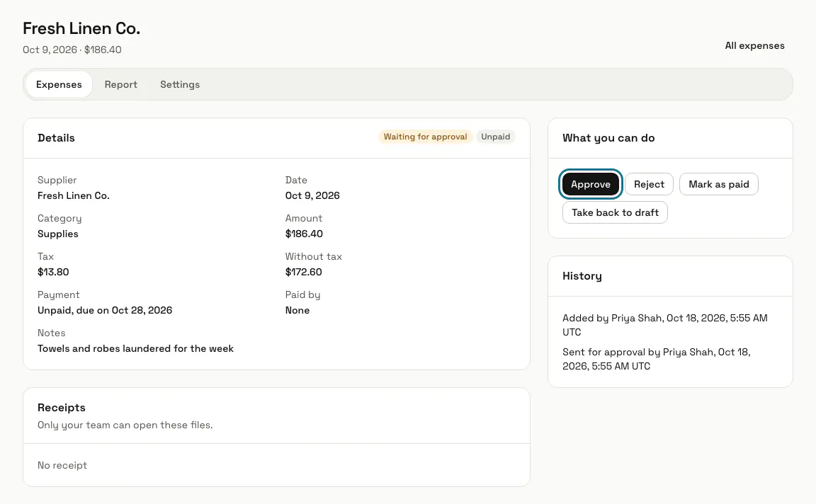Select the Expenses tab

pos(59,84)
